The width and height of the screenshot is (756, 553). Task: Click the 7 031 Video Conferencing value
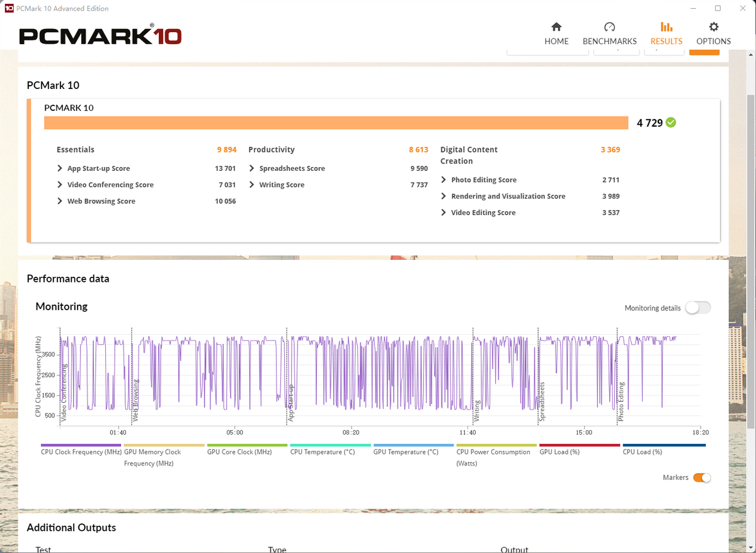point(227,185)
